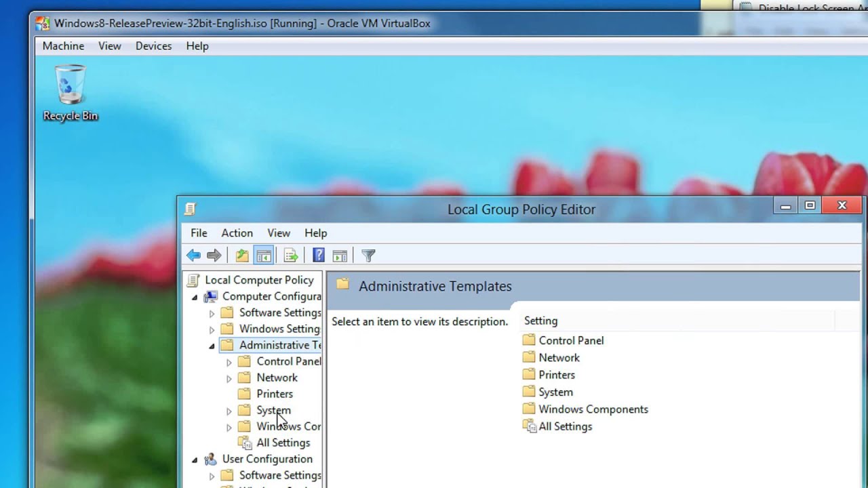Click System folder icon in settings list
The height and width of the screenshot is (488, 868).
[529, 391]
